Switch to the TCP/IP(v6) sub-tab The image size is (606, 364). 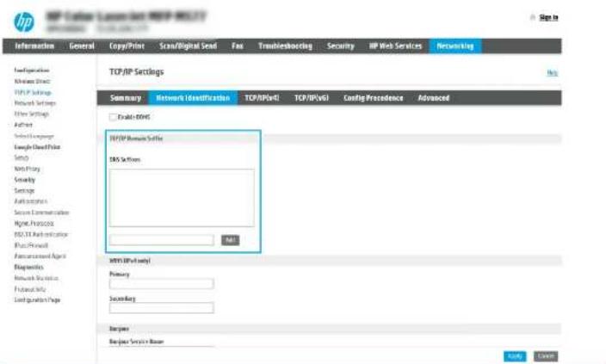click(312, 98)
